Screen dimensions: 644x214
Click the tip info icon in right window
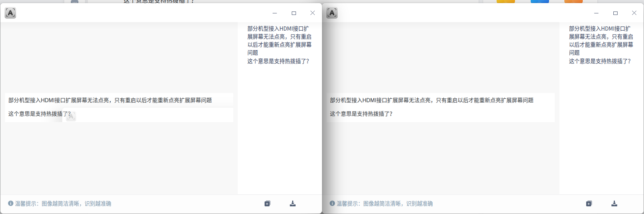click(332, 204)
